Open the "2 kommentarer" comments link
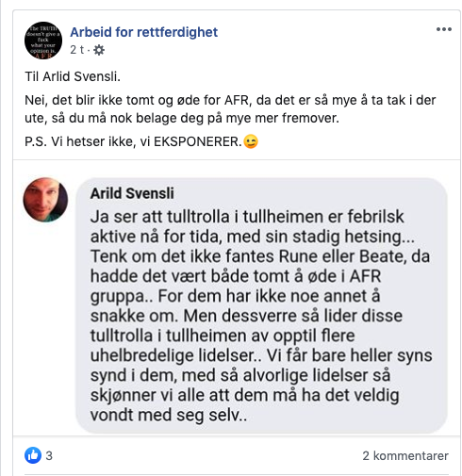 tap(405, 455)
